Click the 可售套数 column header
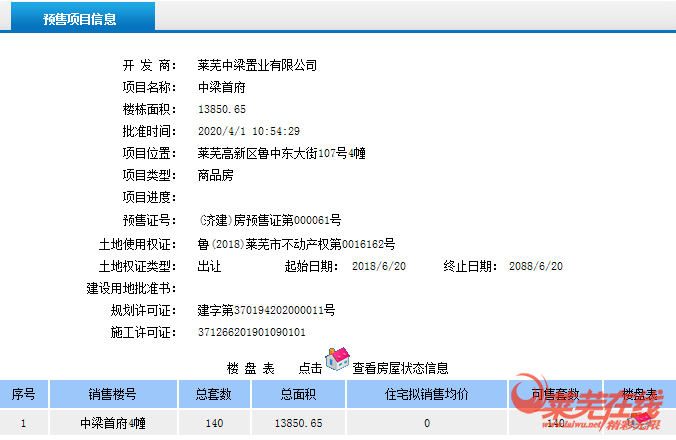This screenshot has height=440, width=676. (x=556, y=395)
